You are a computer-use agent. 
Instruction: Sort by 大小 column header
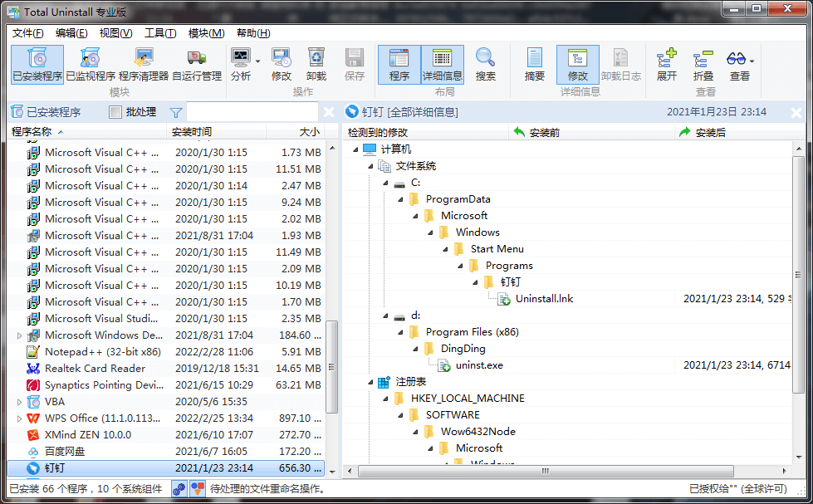(296, 132)
